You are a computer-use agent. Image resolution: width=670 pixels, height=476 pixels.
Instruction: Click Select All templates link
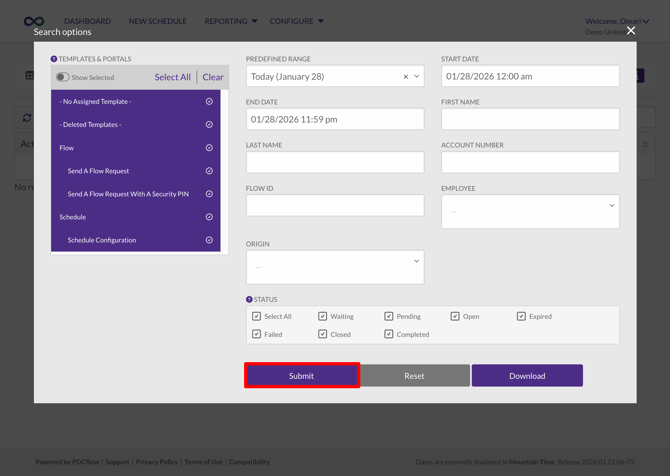173,77
